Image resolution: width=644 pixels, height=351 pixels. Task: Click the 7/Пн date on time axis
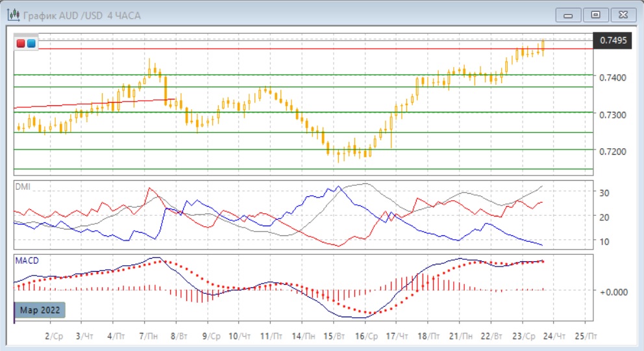[x=147, y=336]
